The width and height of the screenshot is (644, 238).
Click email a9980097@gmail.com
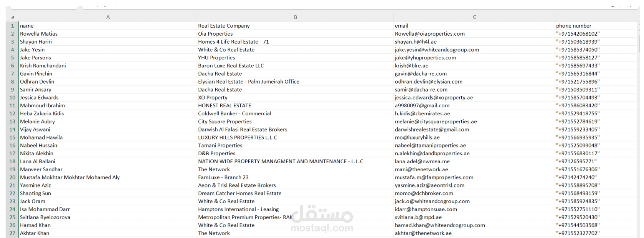pyautogui.click(x=474, y=105)
